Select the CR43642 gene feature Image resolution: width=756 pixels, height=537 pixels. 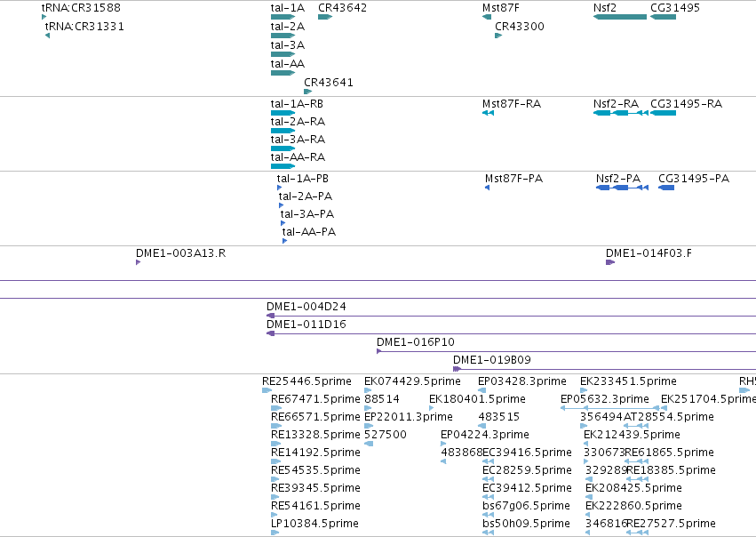click(325, 17)
